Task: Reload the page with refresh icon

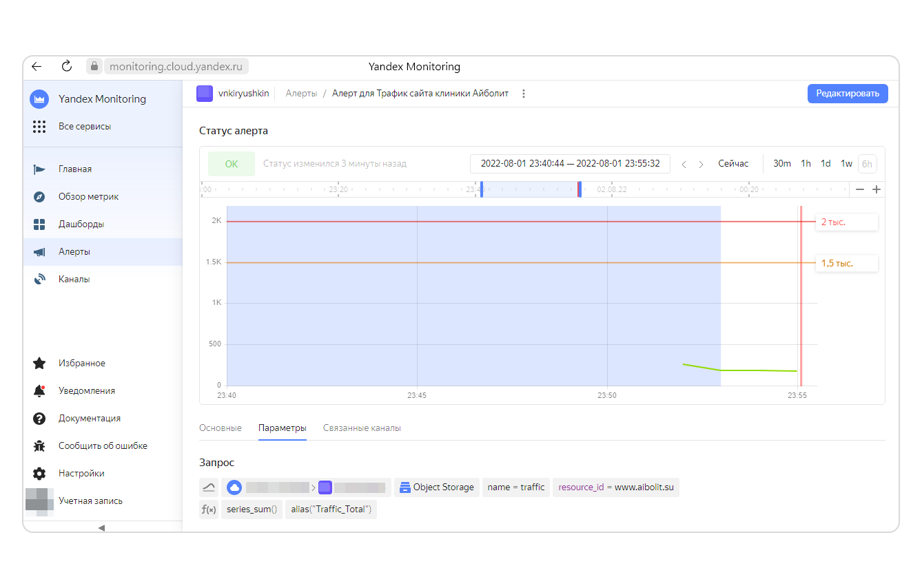Action: (x=67, y=66)
